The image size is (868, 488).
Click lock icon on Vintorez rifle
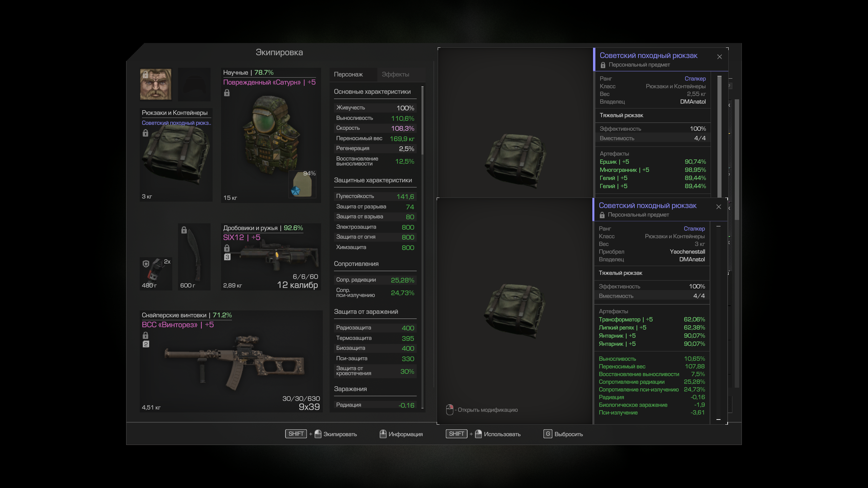145,335
